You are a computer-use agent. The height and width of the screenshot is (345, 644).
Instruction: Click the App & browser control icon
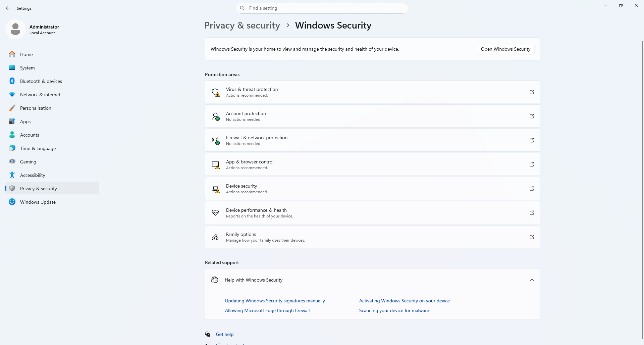(x=215, y=165)
